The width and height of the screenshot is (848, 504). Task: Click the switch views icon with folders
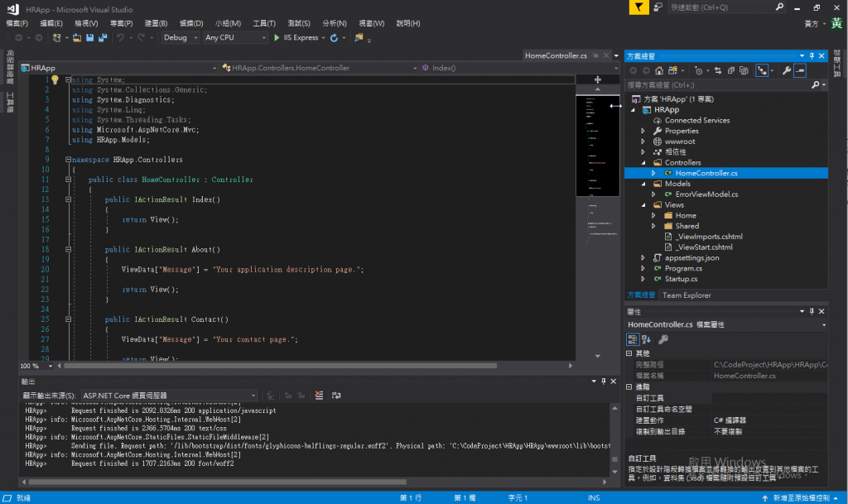pyautogui.click(x=672, y=71)
